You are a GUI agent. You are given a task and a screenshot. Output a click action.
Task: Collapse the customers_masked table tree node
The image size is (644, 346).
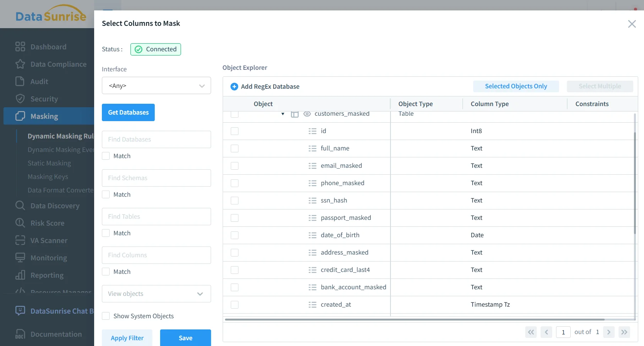tap(283, 114)
